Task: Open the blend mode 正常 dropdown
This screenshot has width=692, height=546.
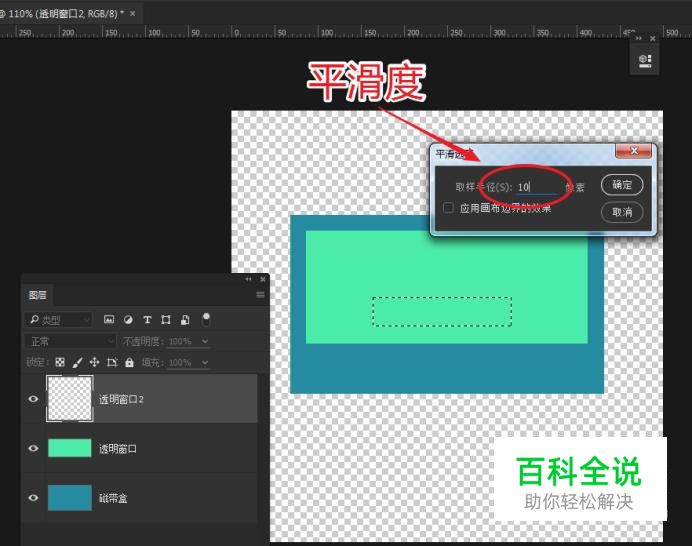Action: click(71, 341)
